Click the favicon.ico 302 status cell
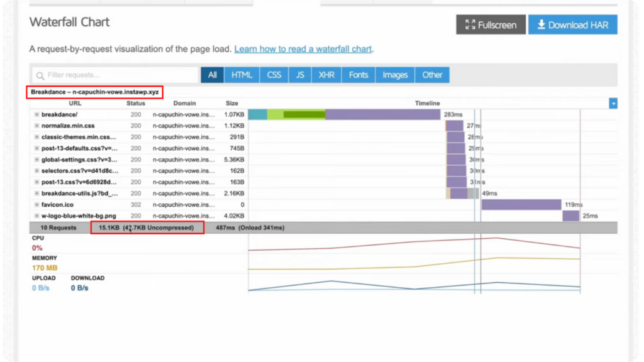Screen dimensions: 644x362 (x=136, y=204)
